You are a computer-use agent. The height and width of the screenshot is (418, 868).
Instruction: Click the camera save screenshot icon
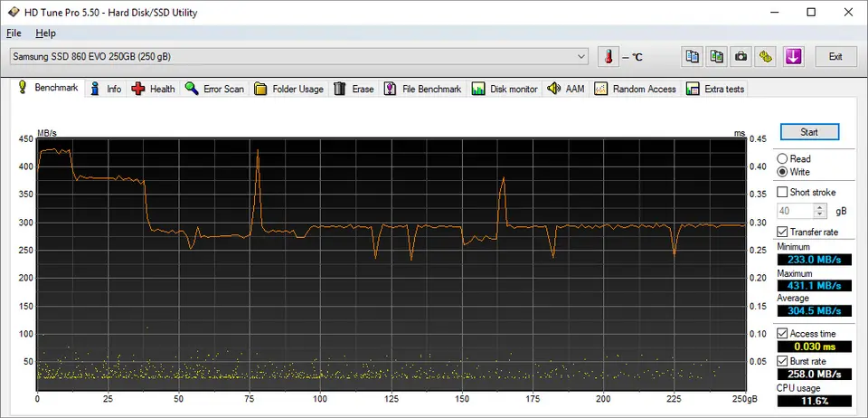[x=741, y=57]
